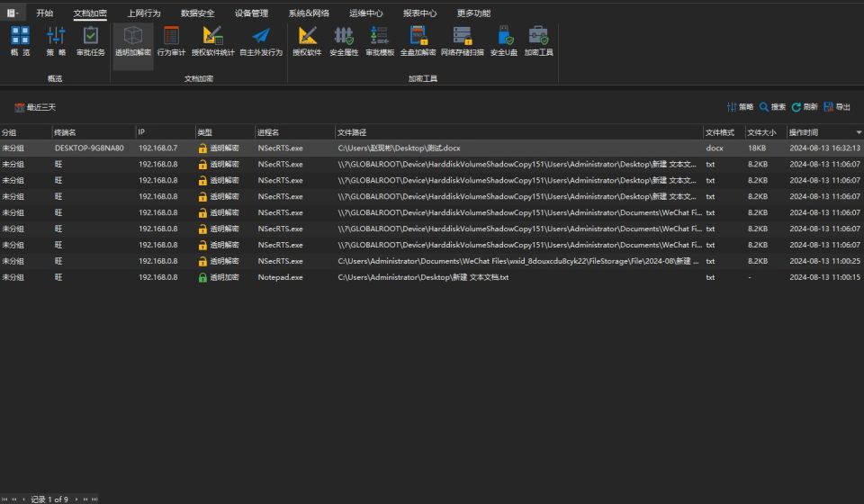
Task: Click the 导出 export button
Action: tap(837, 107)
